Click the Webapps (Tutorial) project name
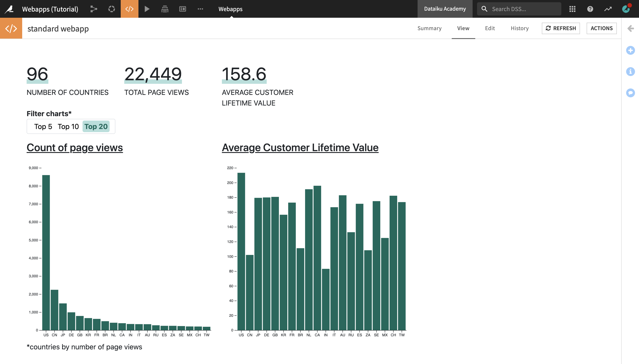Viewport: 639px width, 364px height. tap(50, 9)
